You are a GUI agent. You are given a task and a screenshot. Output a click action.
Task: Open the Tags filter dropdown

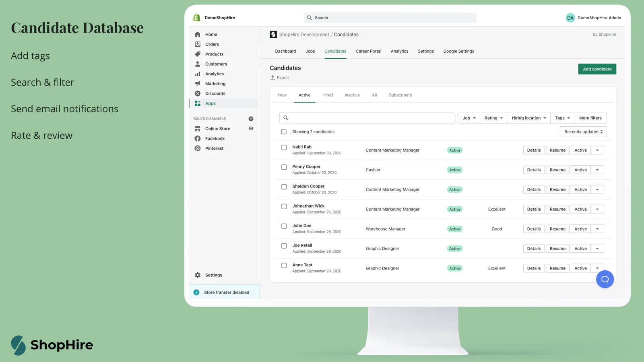click(x=562, y=118)
